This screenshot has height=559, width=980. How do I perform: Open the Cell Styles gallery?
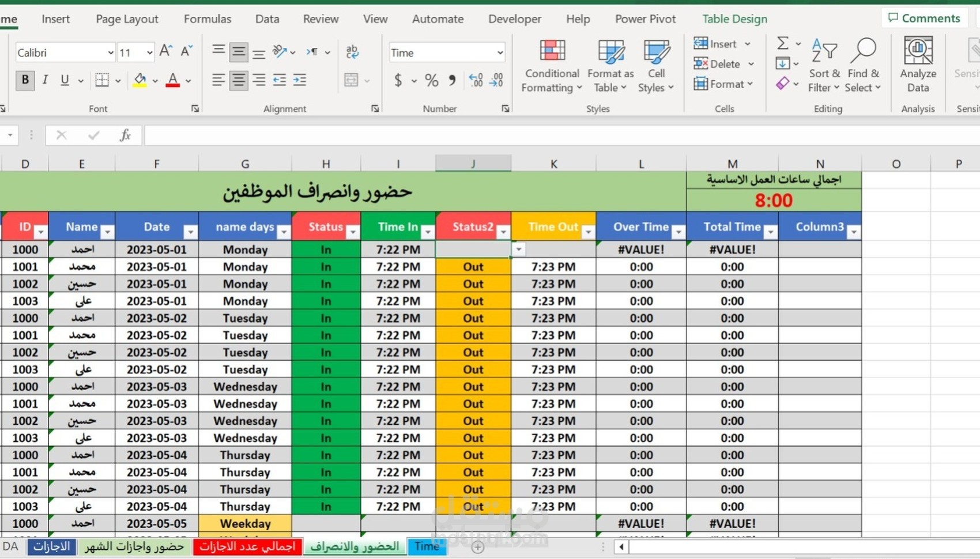tap(656, 66)
